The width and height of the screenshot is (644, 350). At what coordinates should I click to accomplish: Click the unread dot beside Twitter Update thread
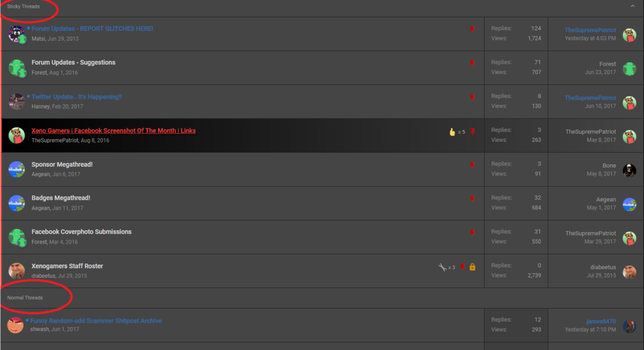[x=28, y=96]
